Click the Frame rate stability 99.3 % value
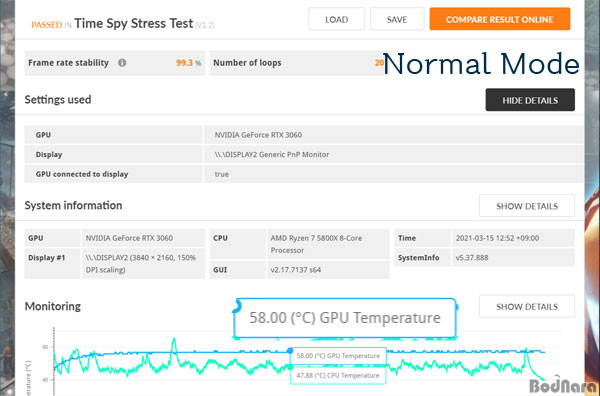The height and width of the screenshot is (396, 600). click(188, 63)
